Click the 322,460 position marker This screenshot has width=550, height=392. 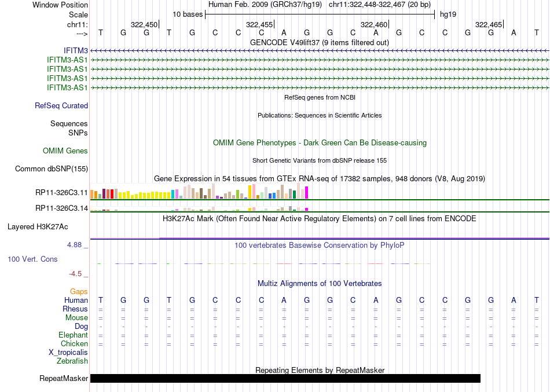coord(374,24)
